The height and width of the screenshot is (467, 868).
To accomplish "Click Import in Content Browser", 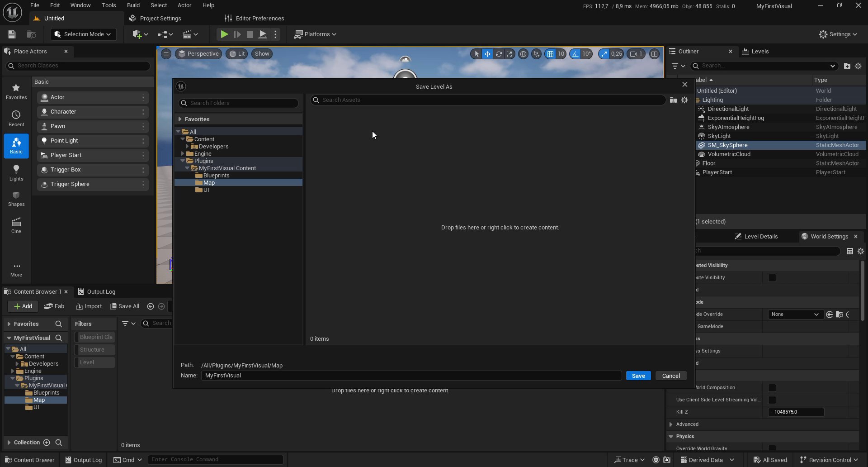I will pos(89,306).
